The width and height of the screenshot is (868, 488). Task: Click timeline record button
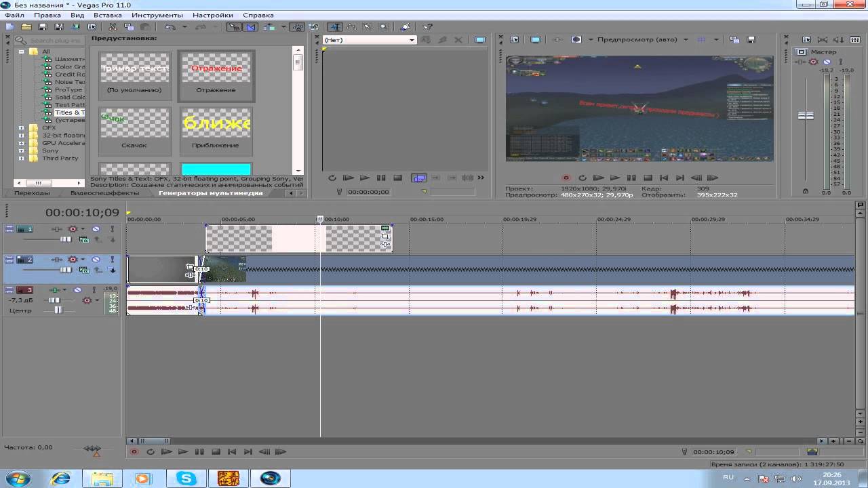point(134,452)
